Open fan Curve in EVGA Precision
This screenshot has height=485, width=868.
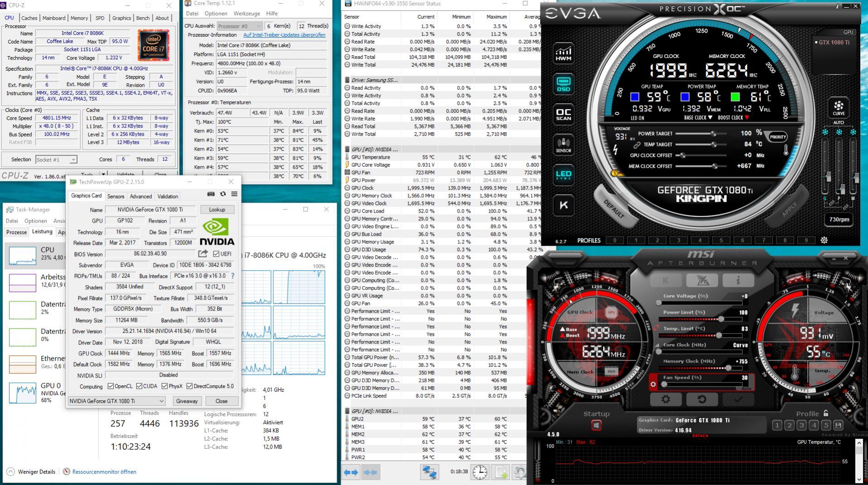coord(838,108)
